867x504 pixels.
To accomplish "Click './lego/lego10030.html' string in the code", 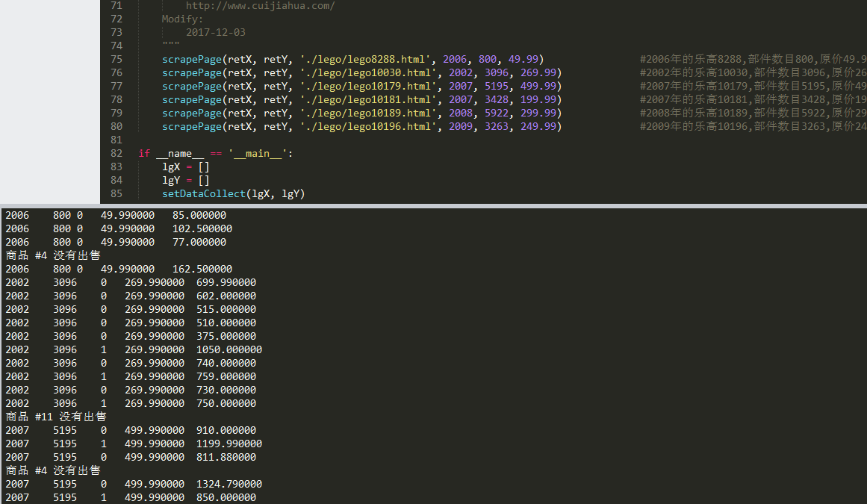I will point(368,72).
